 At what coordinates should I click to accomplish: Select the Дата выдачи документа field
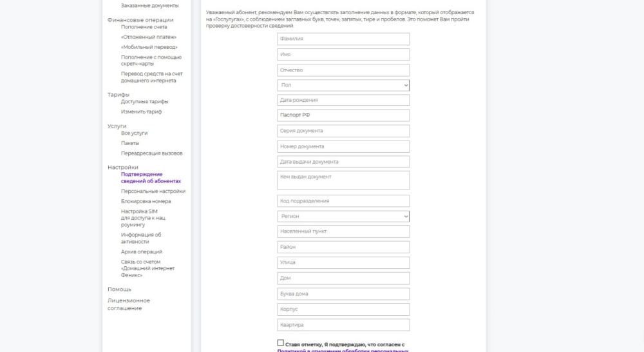tap(343, 162)
